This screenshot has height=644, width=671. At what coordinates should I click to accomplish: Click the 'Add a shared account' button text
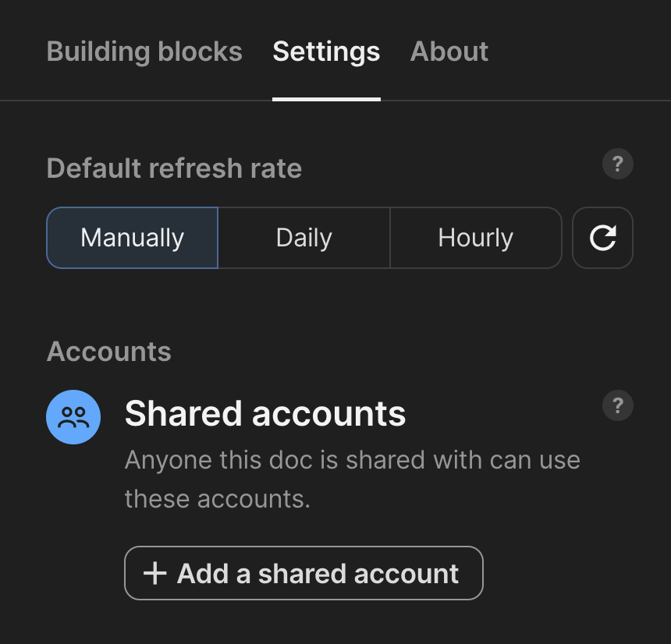pos(318,574)
